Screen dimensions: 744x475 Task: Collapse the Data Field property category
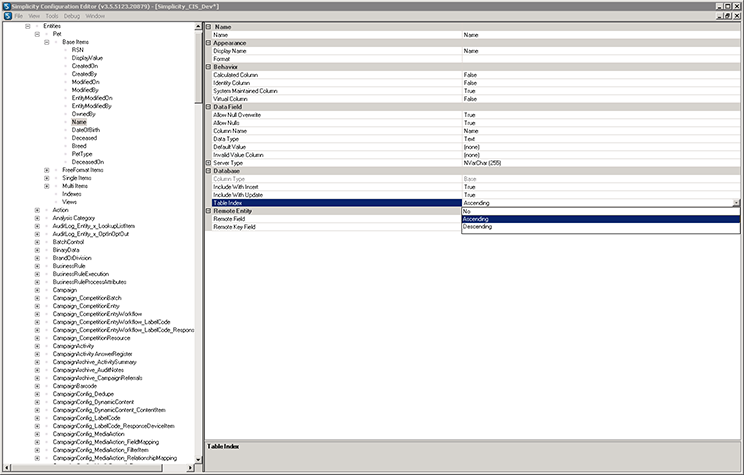pos(208,107)
